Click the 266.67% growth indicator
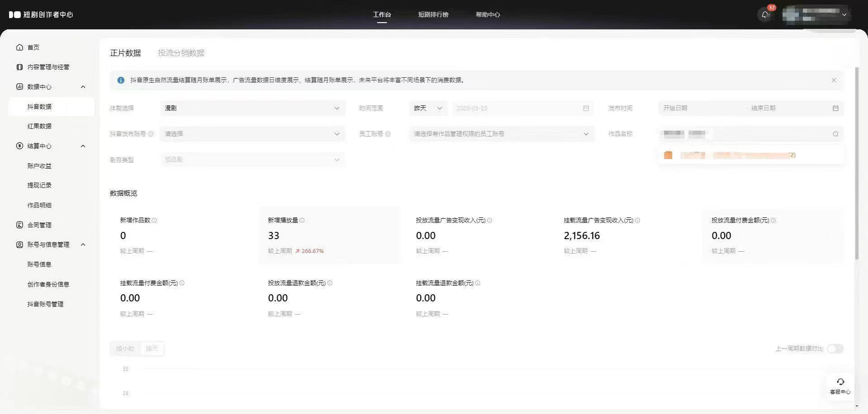 coord(309,251)
